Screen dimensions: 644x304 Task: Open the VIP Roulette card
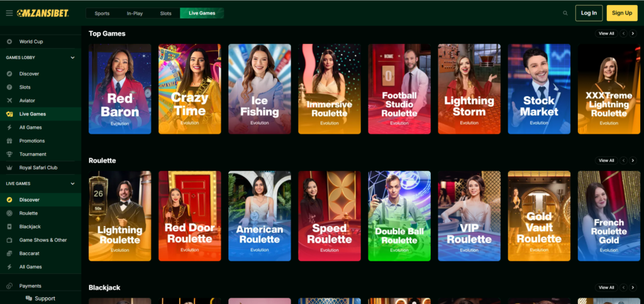coord(469,216)
